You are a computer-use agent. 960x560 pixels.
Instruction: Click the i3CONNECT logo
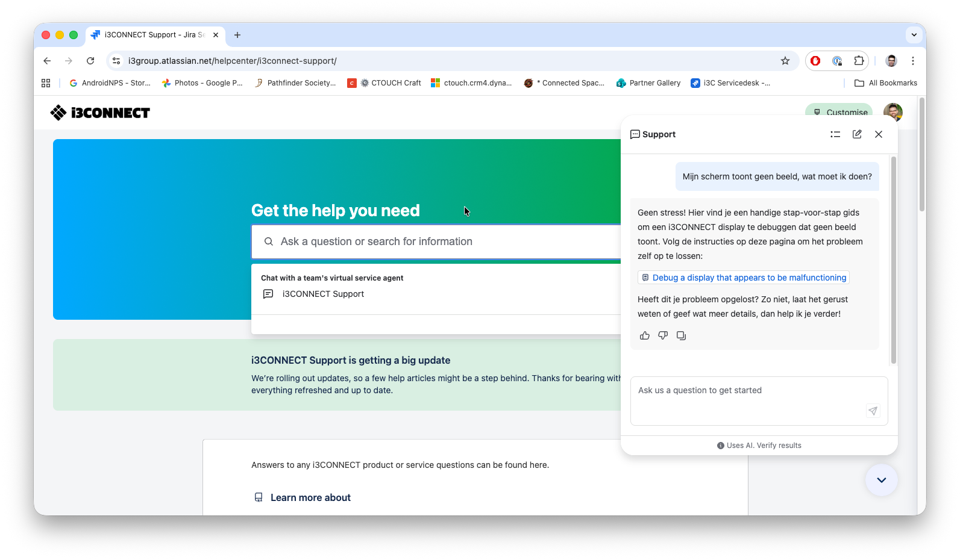coord(100,113)
